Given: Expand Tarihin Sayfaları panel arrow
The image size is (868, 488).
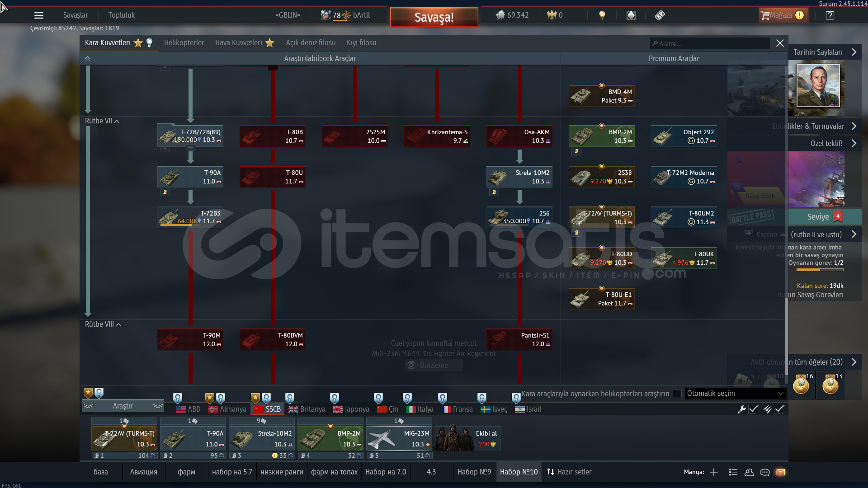Looking at the screenshot, I should coord(854,52).
